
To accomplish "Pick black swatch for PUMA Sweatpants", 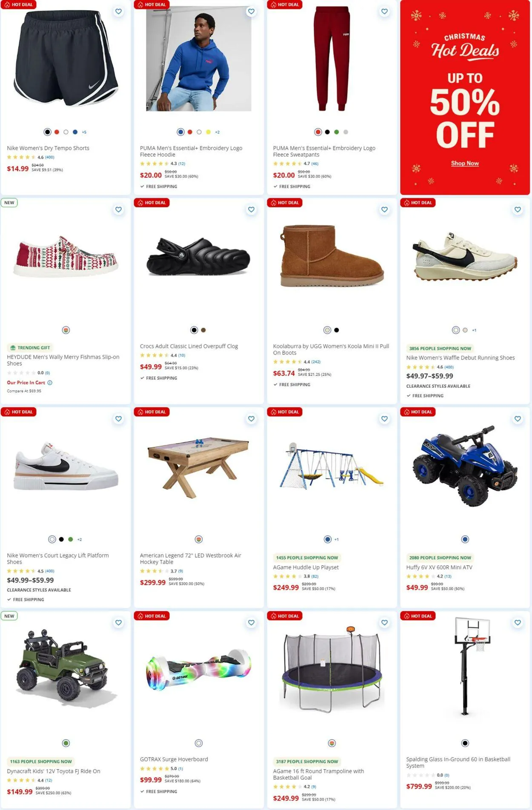I will pyautogui.click(x=327, y=132).
